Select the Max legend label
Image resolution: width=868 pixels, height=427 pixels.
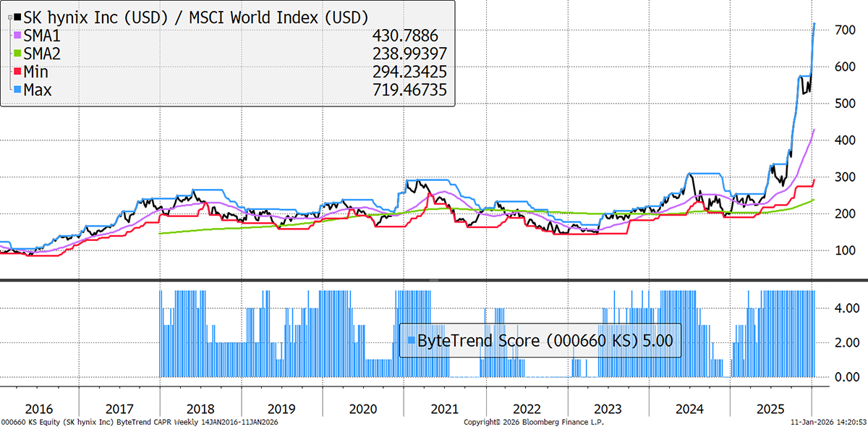point(38,90)
